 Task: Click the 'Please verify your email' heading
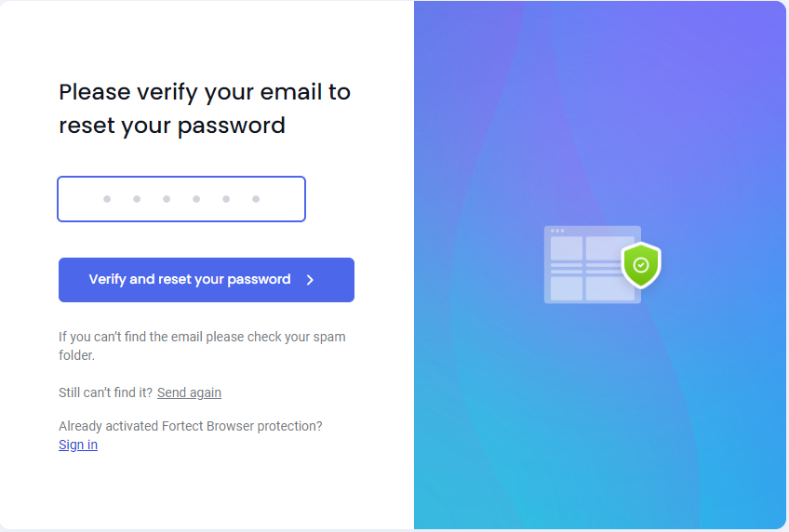coord(205,109)
